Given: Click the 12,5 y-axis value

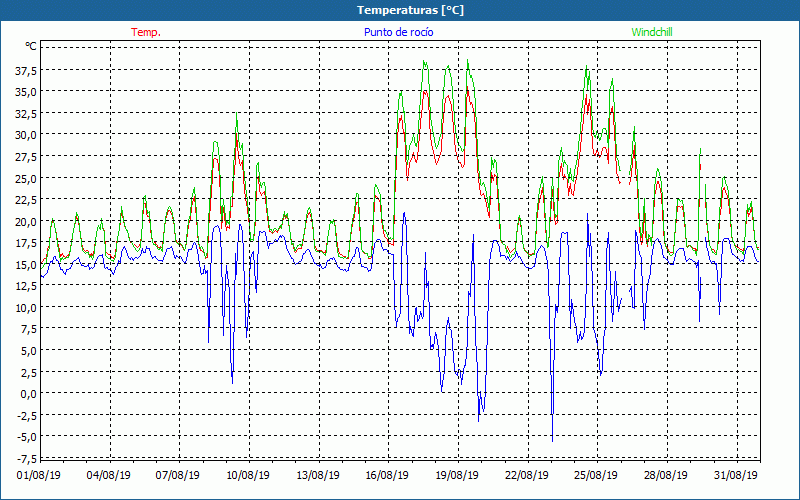Looking at the screenshot, I should tap(26, 286).
